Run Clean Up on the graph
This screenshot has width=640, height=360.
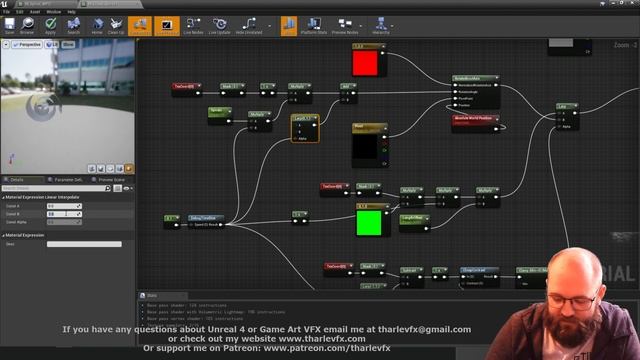pyautogui.click(x=116, y=26)
